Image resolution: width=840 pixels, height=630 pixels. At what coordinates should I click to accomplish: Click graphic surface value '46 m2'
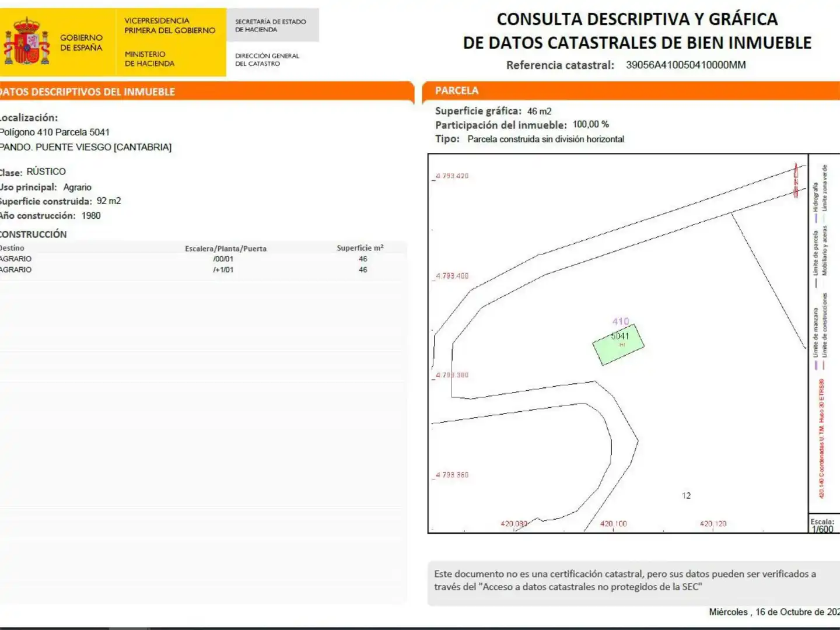click(539, 111)
